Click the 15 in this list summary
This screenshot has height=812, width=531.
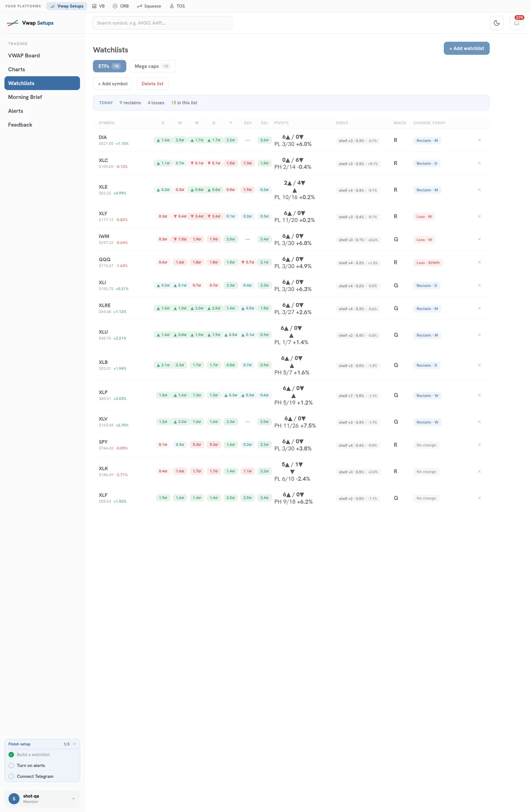(x=184, y=103)
